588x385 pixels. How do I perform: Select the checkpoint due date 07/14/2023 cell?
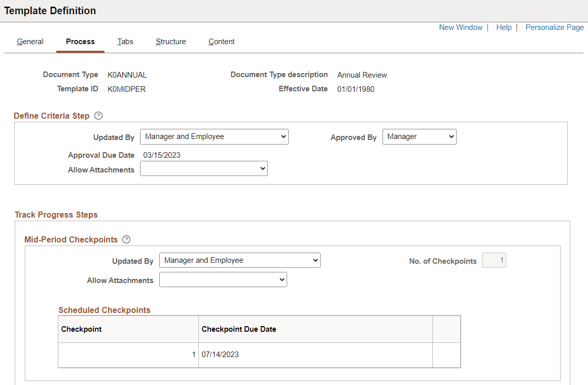[316, 355]
